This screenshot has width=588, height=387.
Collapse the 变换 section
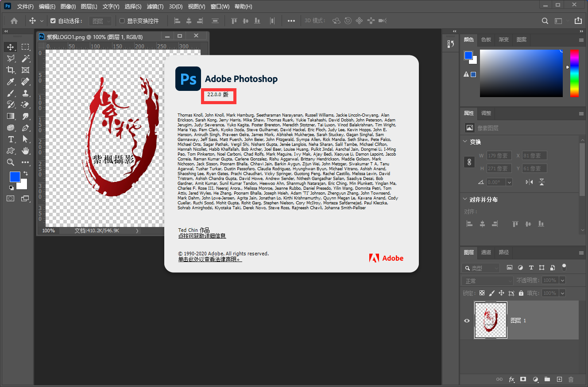click(465, 142)
